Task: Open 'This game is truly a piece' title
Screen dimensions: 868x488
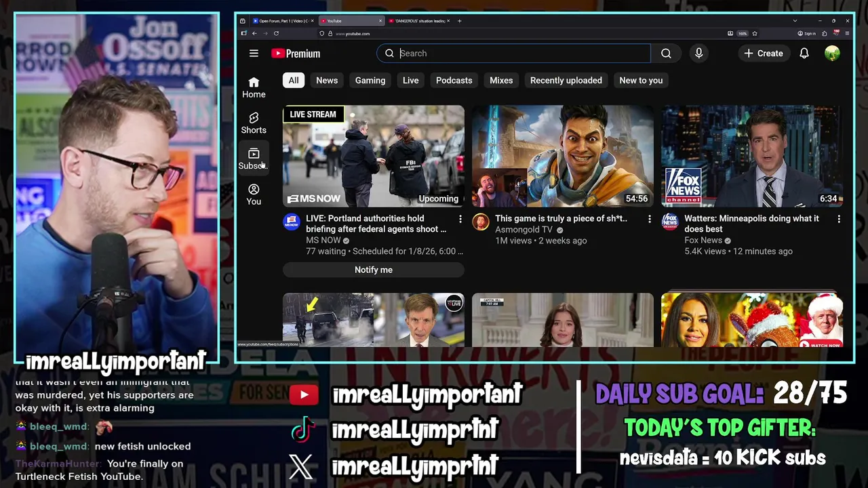Action: pyautogui.click(x=561, y=219)
